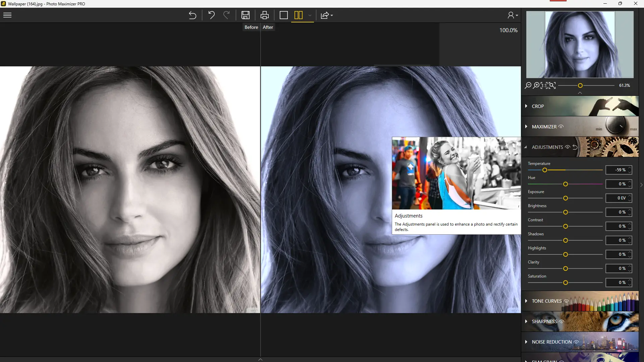The image size is (644, 362).
Task: Click the Undo arrow in toolbar
Action: coord(211,15)
